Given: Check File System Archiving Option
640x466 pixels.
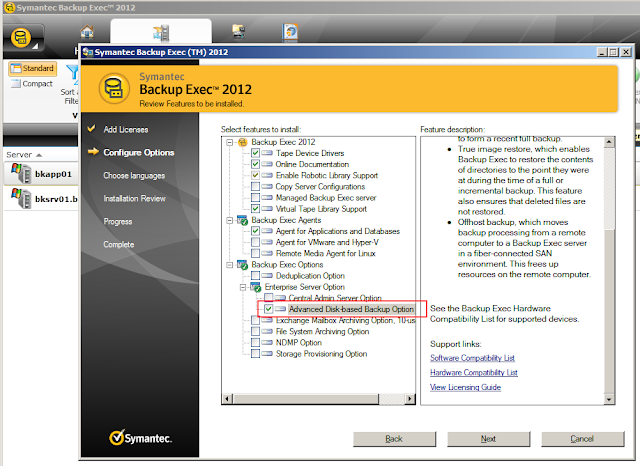Looking at the screenshot, I should 256,331.
